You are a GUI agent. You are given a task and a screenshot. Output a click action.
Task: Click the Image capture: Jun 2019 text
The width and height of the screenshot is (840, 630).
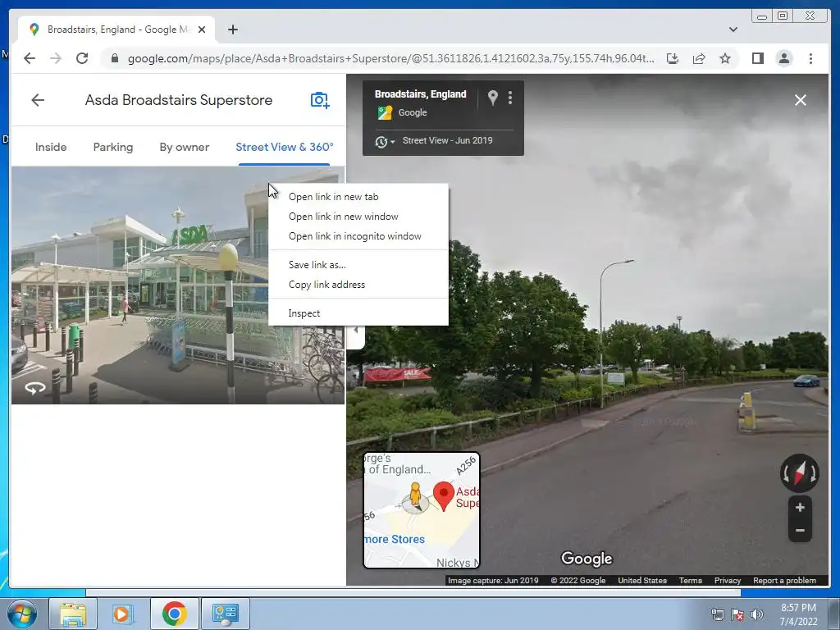click(x=493, y=580)
